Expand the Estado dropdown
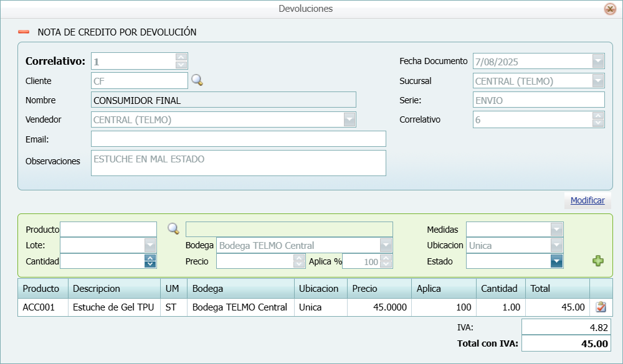The width and height of the screenshot is (623, 364). pyautogui.click(x=556, y=261)
